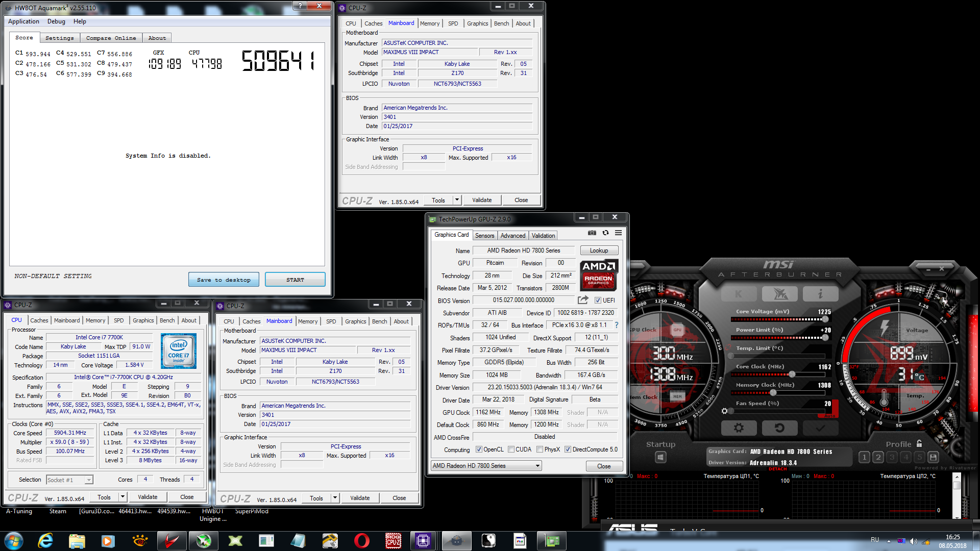Click the 5904.31 MHz Core Speed value

[x=71, y=433]
